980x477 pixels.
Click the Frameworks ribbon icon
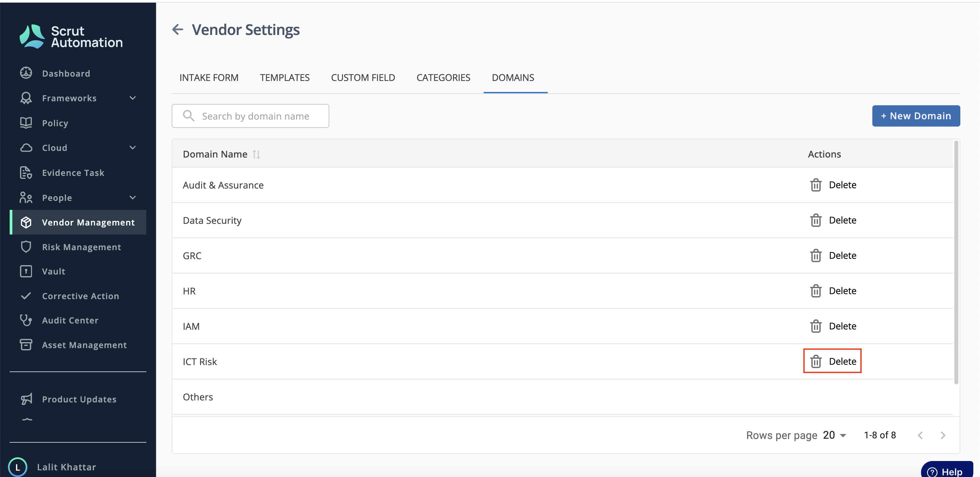pos(26,98)
